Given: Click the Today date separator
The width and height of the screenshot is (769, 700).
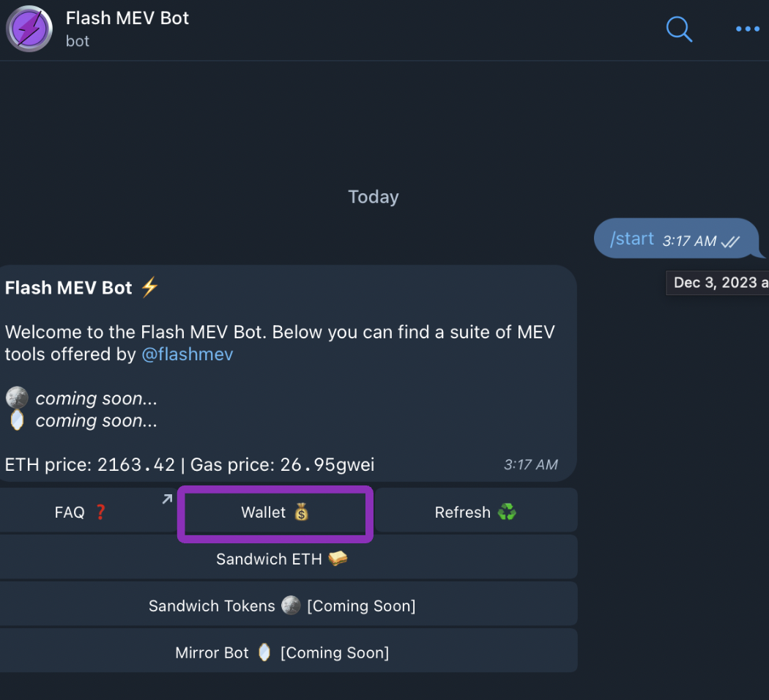Looking at the screenshot, I should click(374, 197).
